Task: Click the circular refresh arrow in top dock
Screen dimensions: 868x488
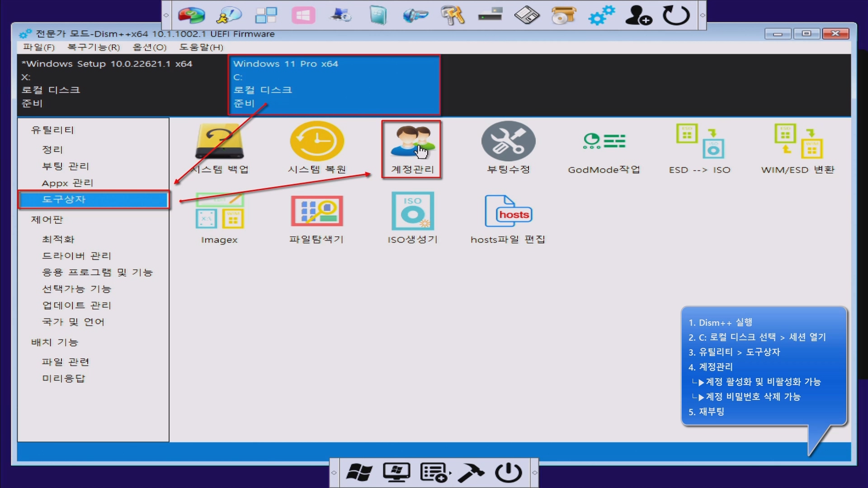Action: 676,15
